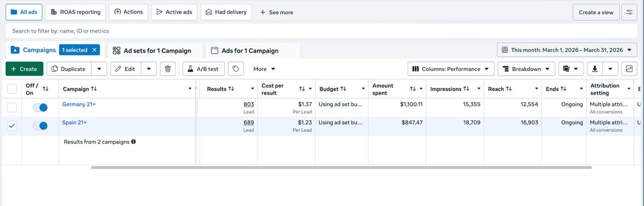The height and width of the screenshot is (206, 644).
Task: Tick the select-all campaigns checkbox
Action: tap(12, 89)
